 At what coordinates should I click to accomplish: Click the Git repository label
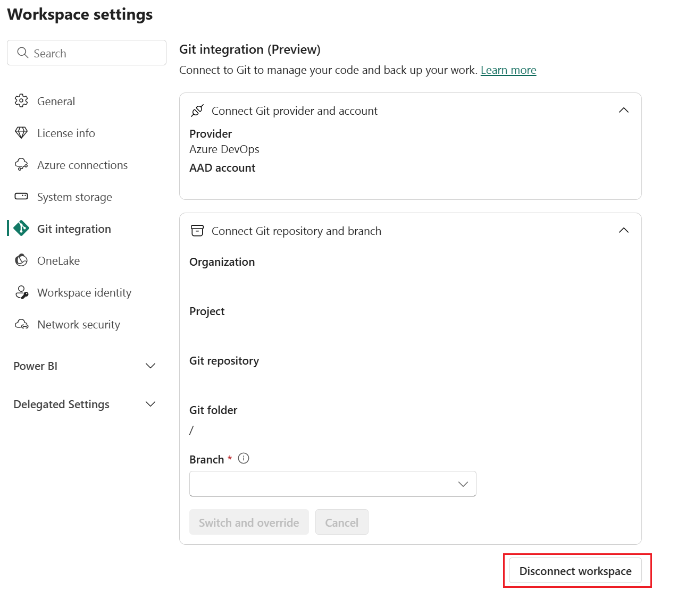(224, 361)
